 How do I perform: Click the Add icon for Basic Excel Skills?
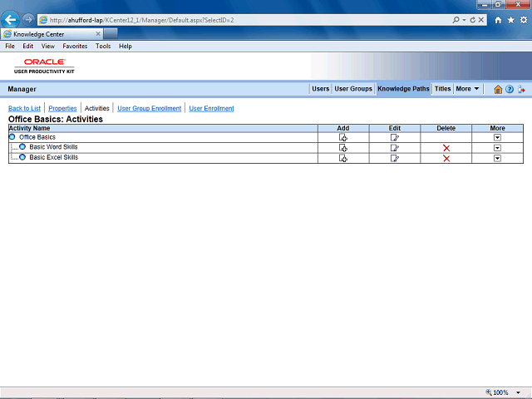tap(343, 159)
